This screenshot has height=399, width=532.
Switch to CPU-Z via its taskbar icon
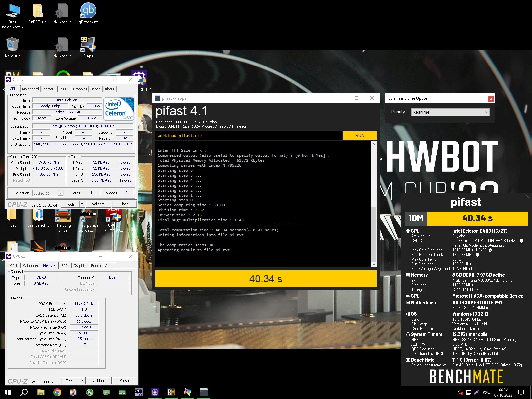click(155, 392)
